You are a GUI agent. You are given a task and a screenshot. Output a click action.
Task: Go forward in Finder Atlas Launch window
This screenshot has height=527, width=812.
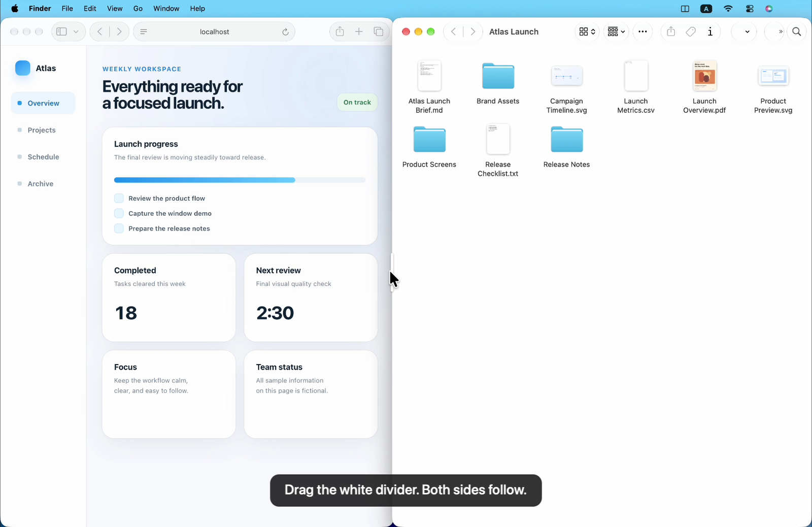pyautogui.click(x=473, y=31)
